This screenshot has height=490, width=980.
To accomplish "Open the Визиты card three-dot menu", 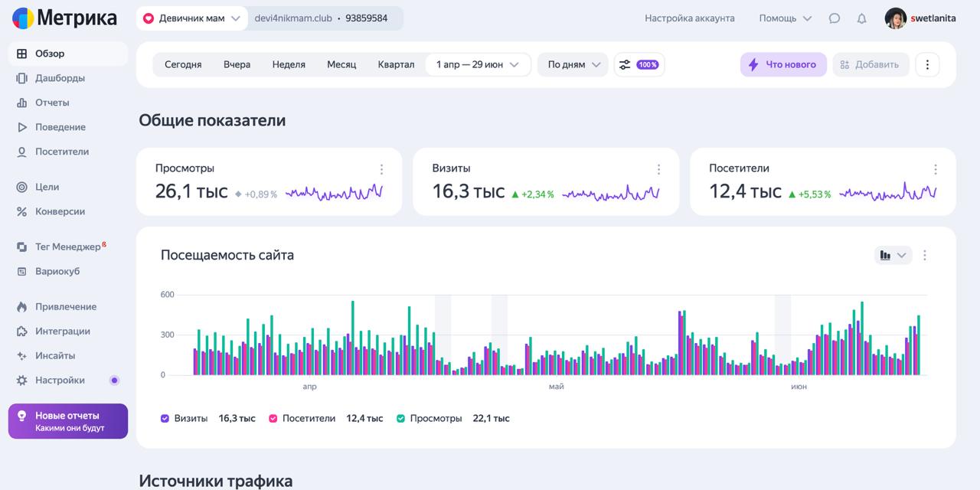I will click(x=658, y=169).
